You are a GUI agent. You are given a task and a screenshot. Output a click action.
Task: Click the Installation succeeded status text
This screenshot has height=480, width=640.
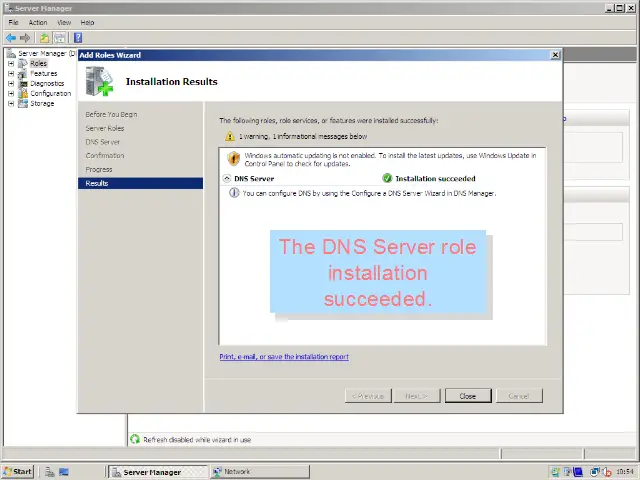pos(435,178)
